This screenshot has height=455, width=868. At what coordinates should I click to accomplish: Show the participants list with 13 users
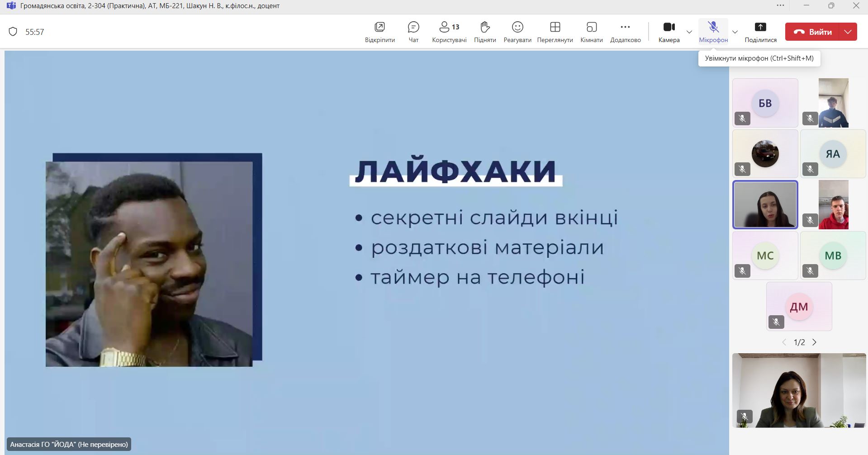[449, 32]
